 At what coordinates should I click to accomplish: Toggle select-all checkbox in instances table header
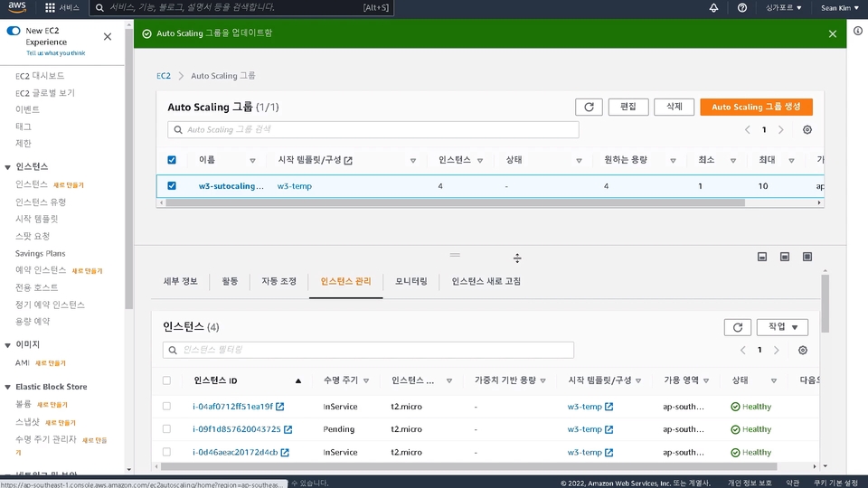coord(166,380)
